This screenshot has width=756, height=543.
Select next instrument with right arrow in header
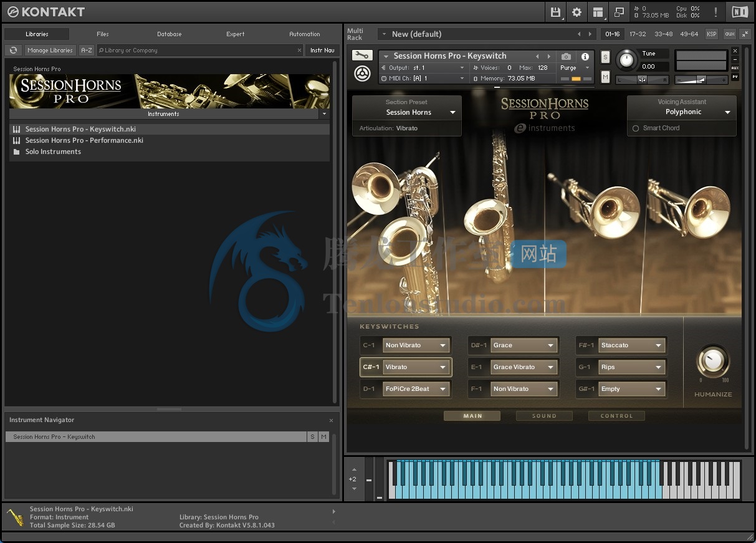tap(548, 56)
